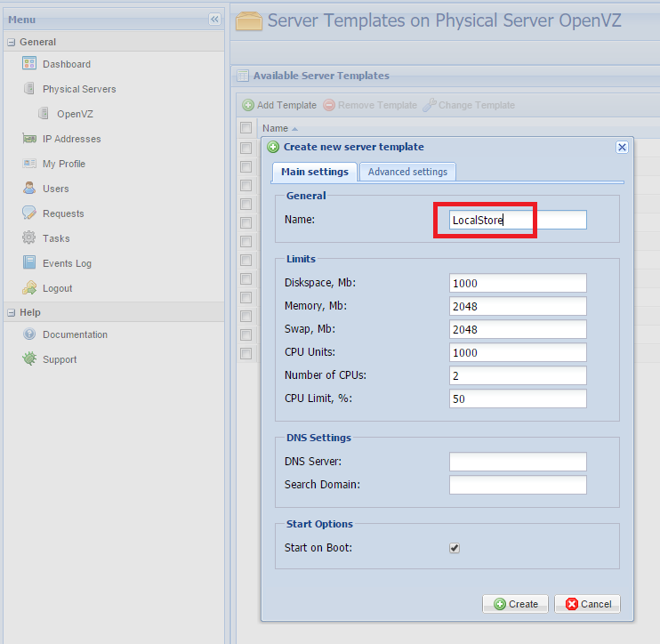The width and height of the screenshot is (660, 644).
Task: Click the Diskspace, Mb field
Action: (518, 283)
